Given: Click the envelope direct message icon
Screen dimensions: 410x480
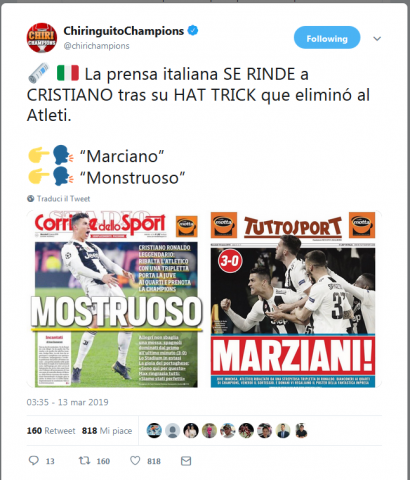Looking at the screenshot, I should (186, 461).
